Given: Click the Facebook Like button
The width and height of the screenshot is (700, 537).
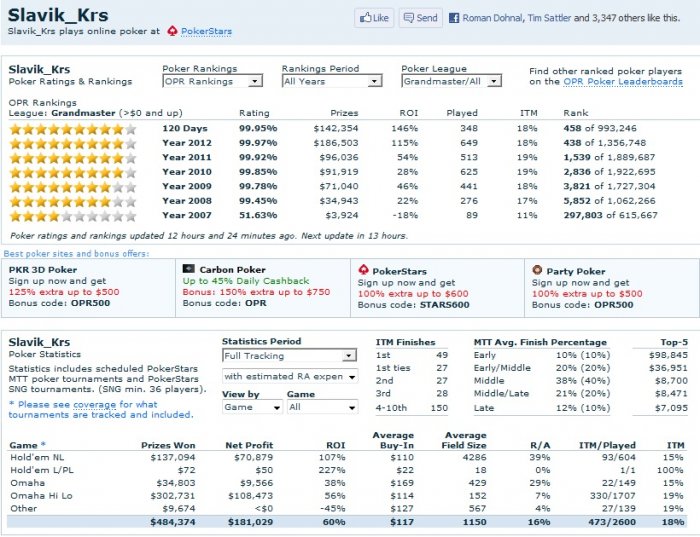Looking at the screenshot, I should click(374, 18).
